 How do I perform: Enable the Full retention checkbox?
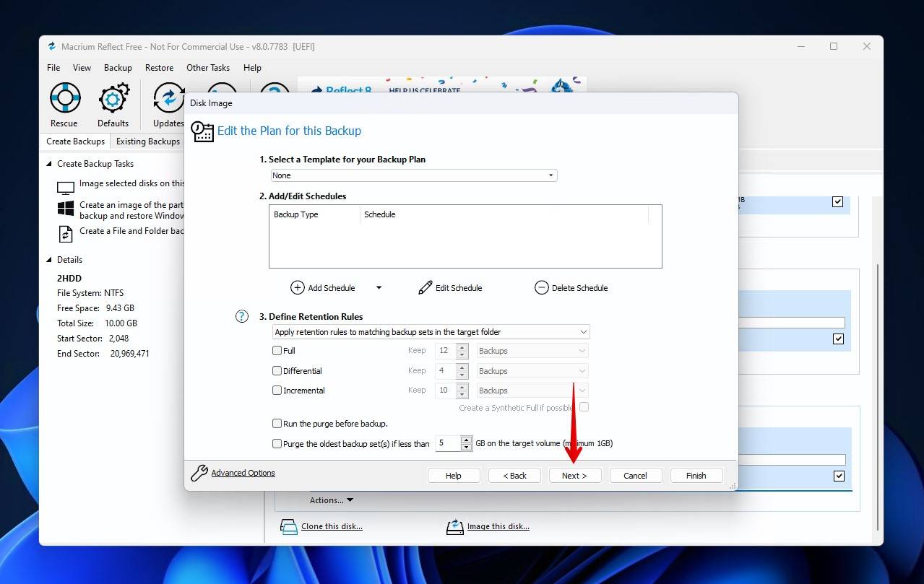[x=277, y=351]
